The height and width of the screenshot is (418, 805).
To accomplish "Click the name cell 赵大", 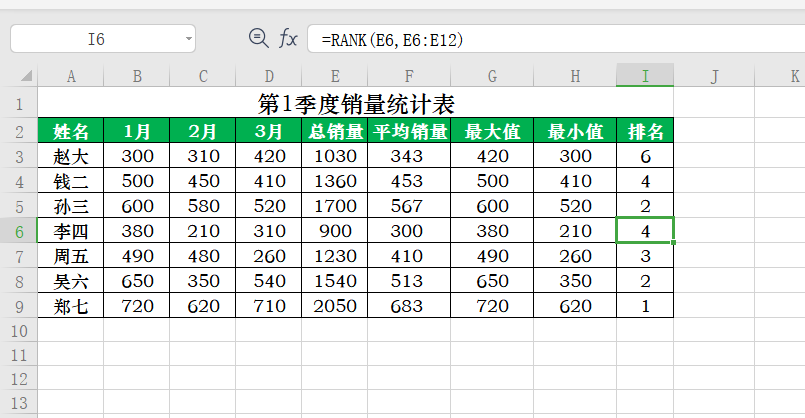I will click(x=71, y=156).
